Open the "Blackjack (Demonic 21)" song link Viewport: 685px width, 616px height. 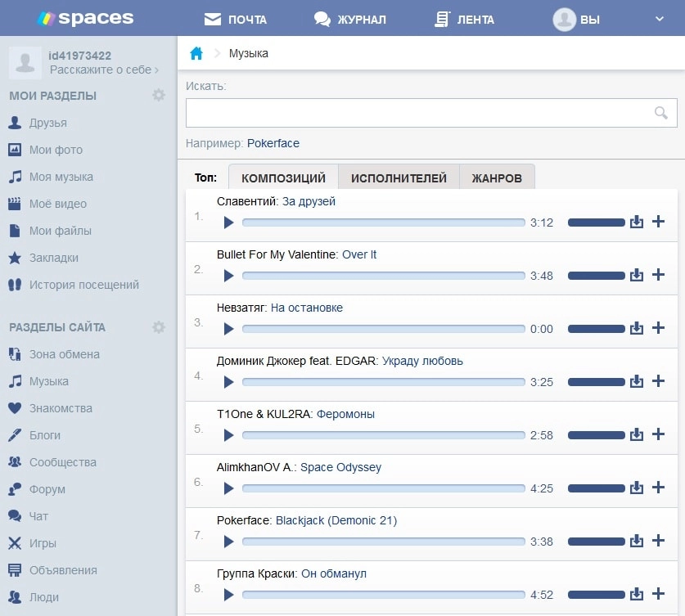(x=336, y=520)
